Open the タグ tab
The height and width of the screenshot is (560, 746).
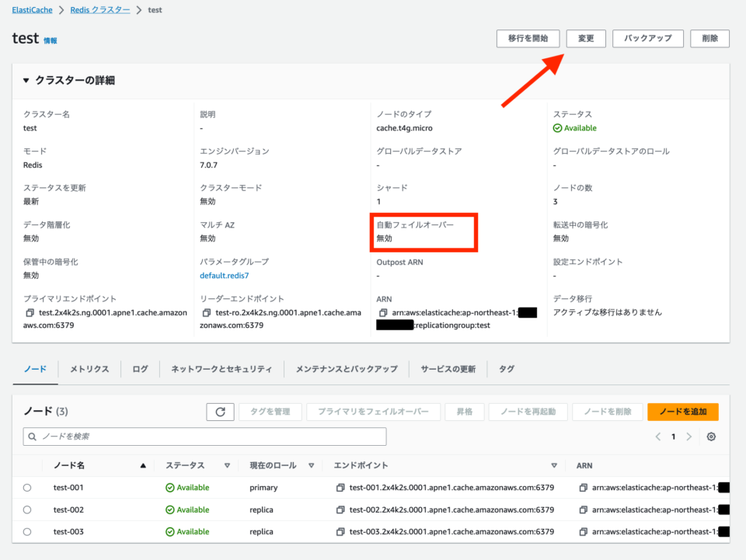coord(506,369)
